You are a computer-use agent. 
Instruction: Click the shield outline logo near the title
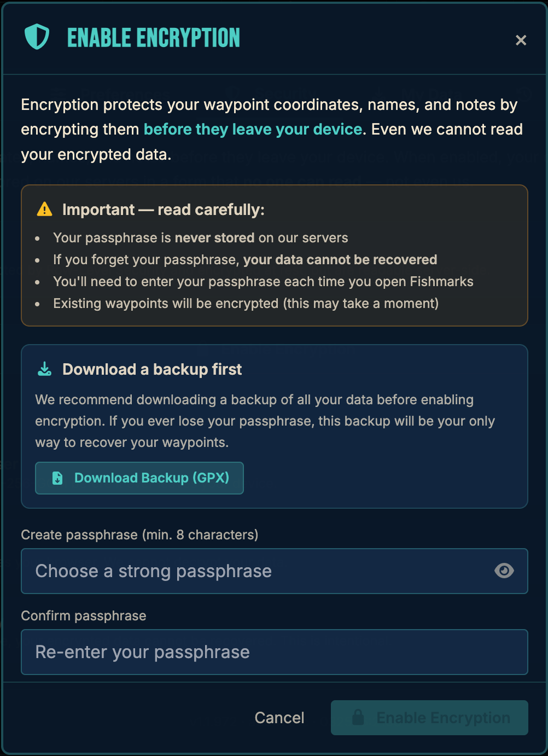click(36, 37)
